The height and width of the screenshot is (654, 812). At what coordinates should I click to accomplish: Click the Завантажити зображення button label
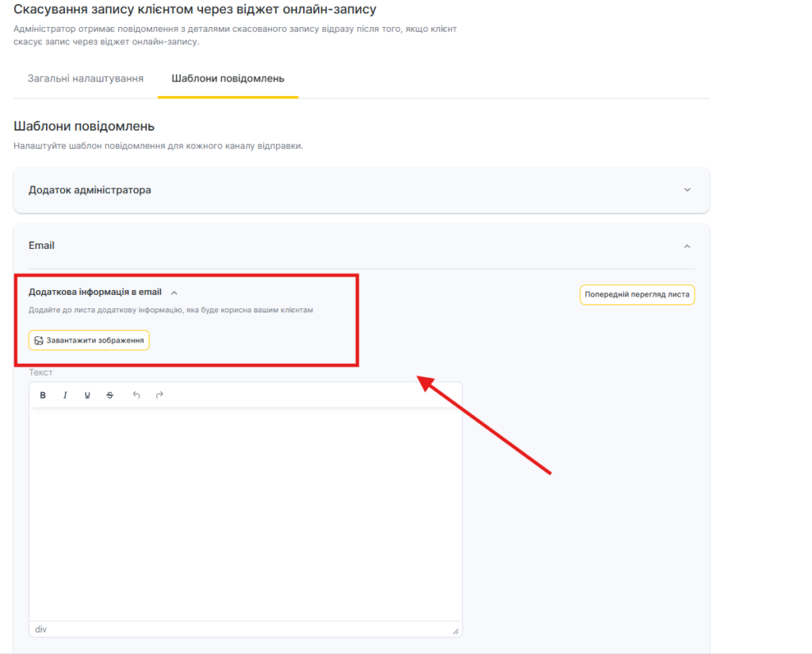pos(95,340)
